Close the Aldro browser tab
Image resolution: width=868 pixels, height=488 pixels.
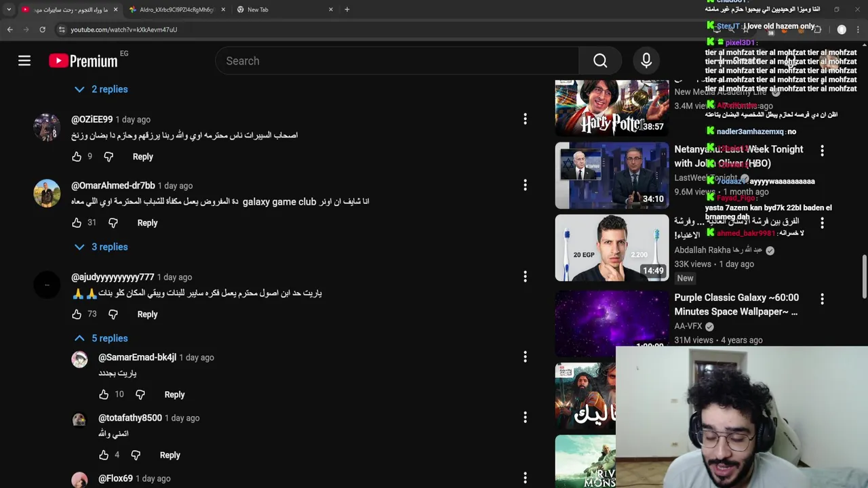pyautogui.click(x=223, y=9)
